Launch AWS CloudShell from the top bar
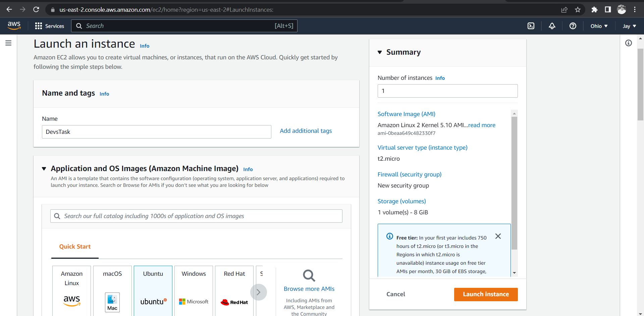Image resolution: width=644 pixels, height=316 pixels. pyautogui.click(x=531, y=26)
